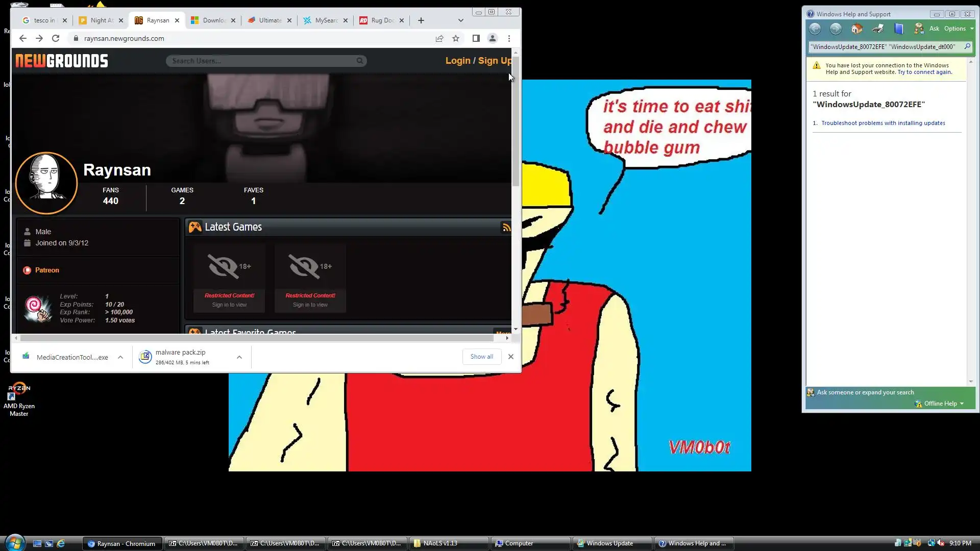The width and height of the screenshot is (980, 551).
Task: Bookmark this page with star icon
Action: click(456, 38)
